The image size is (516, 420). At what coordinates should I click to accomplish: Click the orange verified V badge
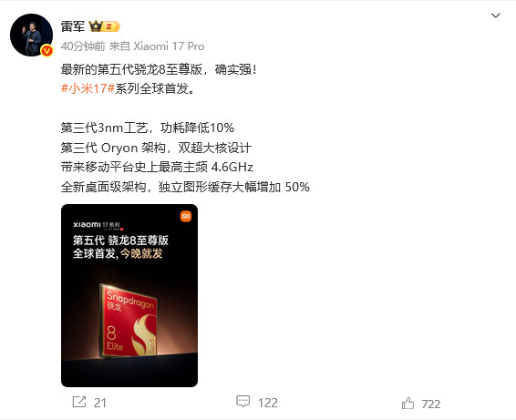[x=46, y=50]
